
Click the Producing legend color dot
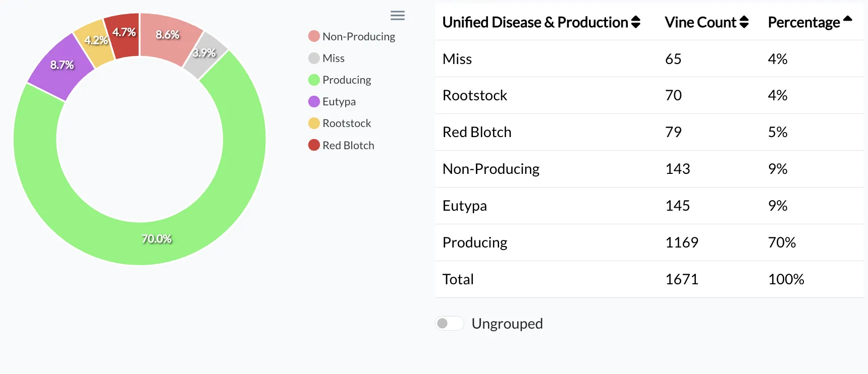pyautogui.click(x=313, y=79)
